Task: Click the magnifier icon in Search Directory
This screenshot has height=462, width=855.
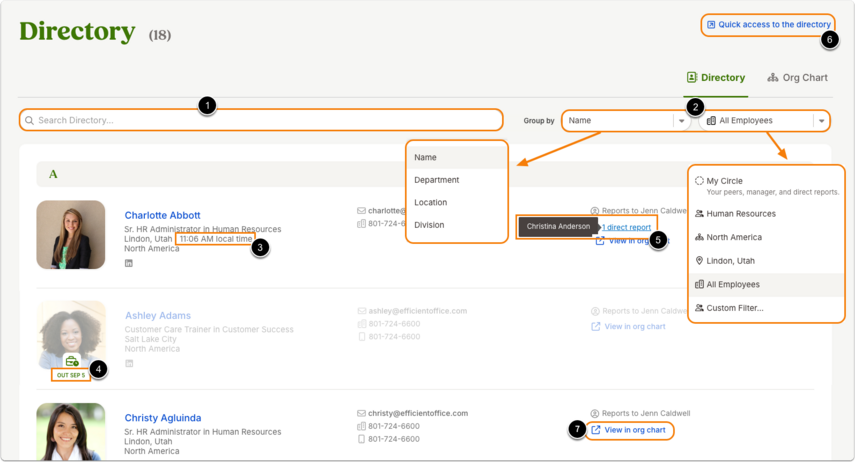Action: pyautogui.click(x=29, y=121)
